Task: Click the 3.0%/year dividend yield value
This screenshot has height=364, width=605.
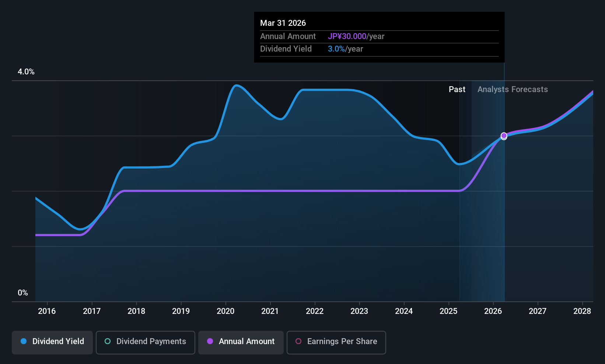Action: tap(345, 49)
